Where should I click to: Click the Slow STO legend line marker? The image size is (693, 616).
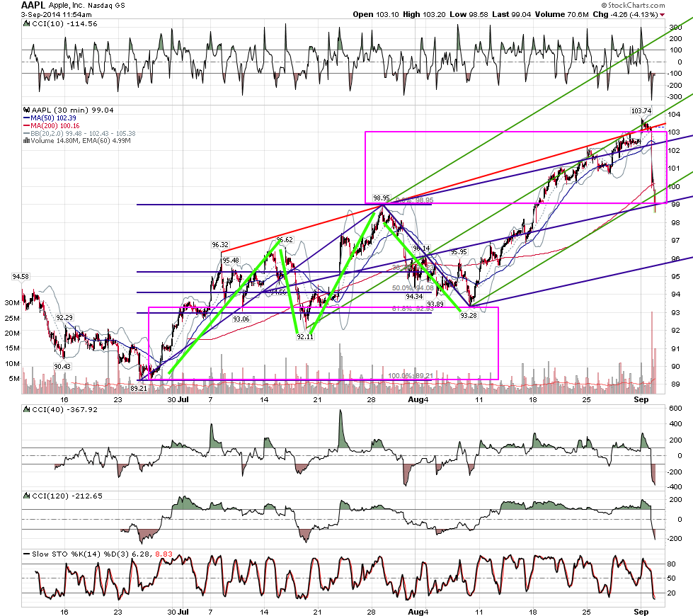pos(26,554)
